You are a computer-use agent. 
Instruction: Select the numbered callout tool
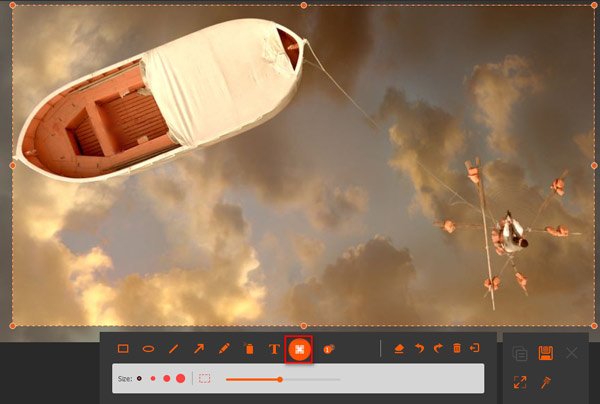[x=328, y=349]
